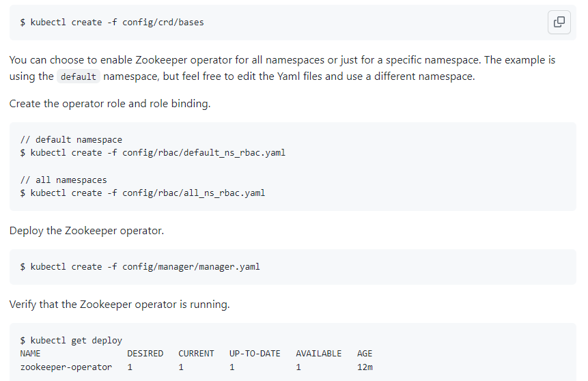Click the AVAILABLE column header
Image resolution: width=588 pixels, height=381 pixels.
coord(318,353)
